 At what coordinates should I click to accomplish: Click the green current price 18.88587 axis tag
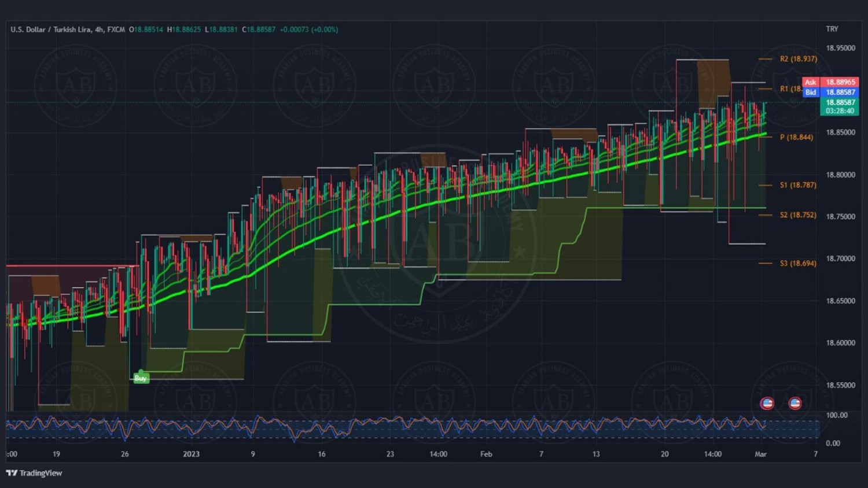pyautogui.click(x=840, y=102)
